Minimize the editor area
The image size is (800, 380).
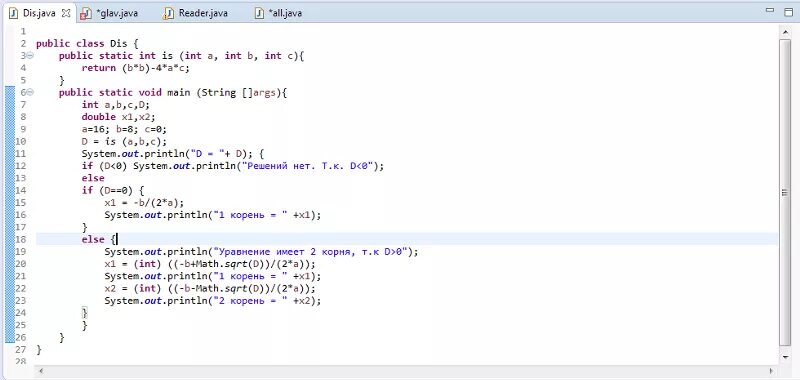pos(771,11)
